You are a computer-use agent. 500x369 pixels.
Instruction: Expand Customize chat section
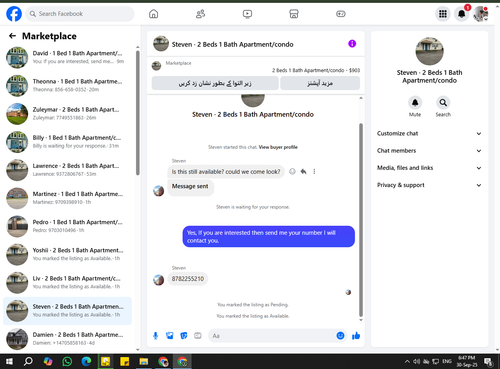click(429, 133)
